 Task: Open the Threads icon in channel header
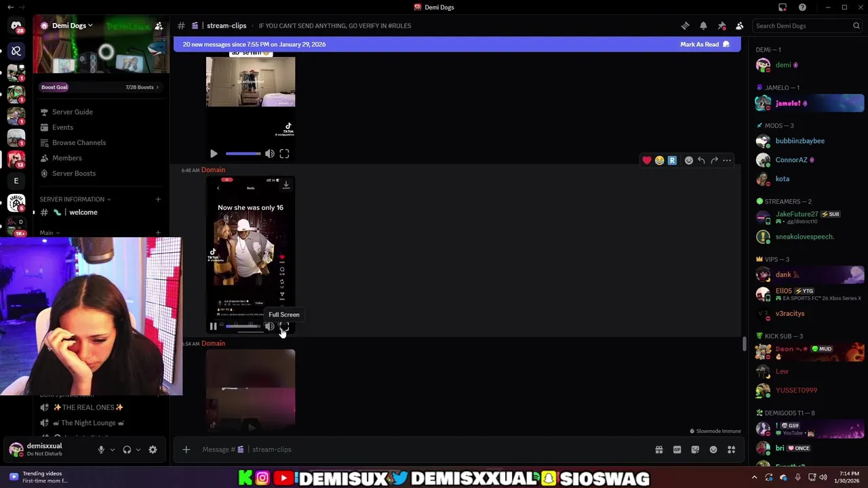click(685, 26)
